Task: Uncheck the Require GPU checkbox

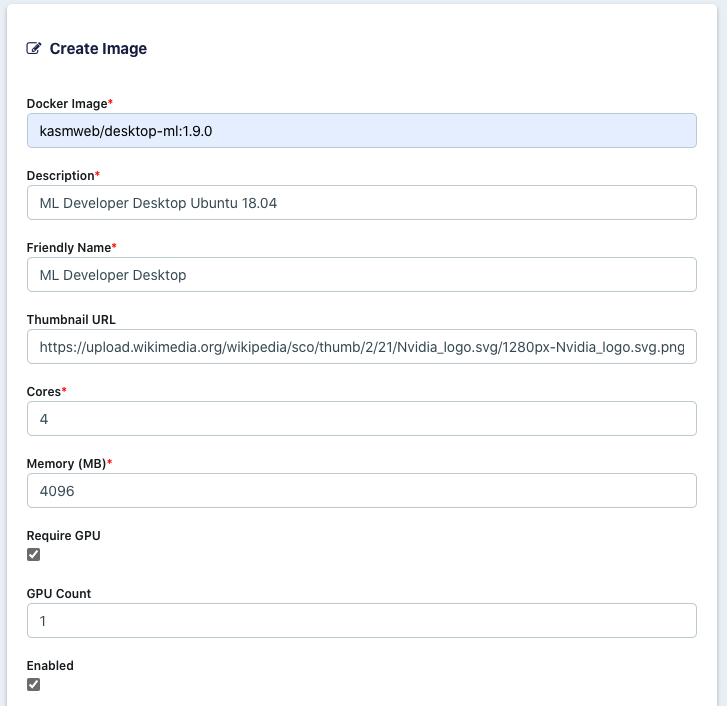Action: click(34, 555)
